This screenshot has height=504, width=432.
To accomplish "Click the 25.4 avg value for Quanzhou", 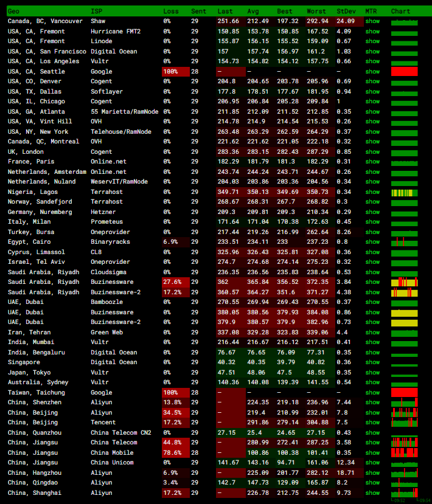I will click(254, 433).
